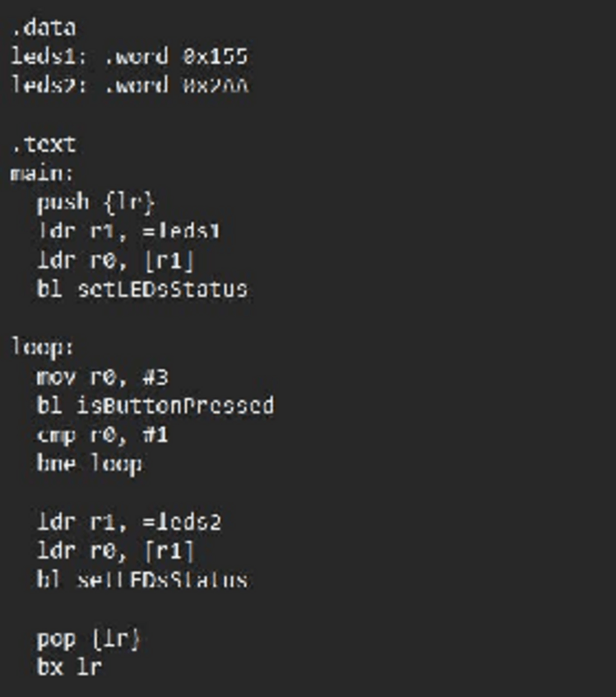Screen dimensions: 616x697
Task: Click the cmp r0, #1 instruction
Action: click(x=103, y=435)
